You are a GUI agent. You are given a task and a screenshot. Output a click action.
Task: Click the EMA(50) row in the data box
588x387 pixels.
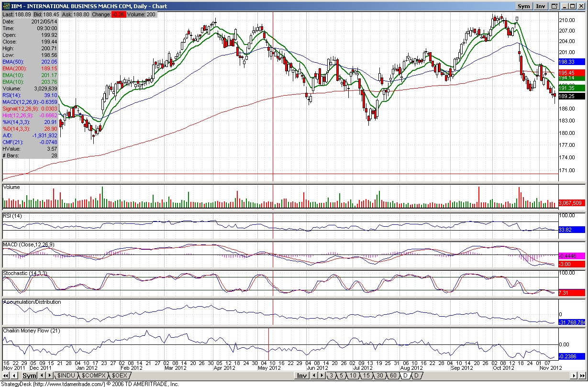click(30, 62)
